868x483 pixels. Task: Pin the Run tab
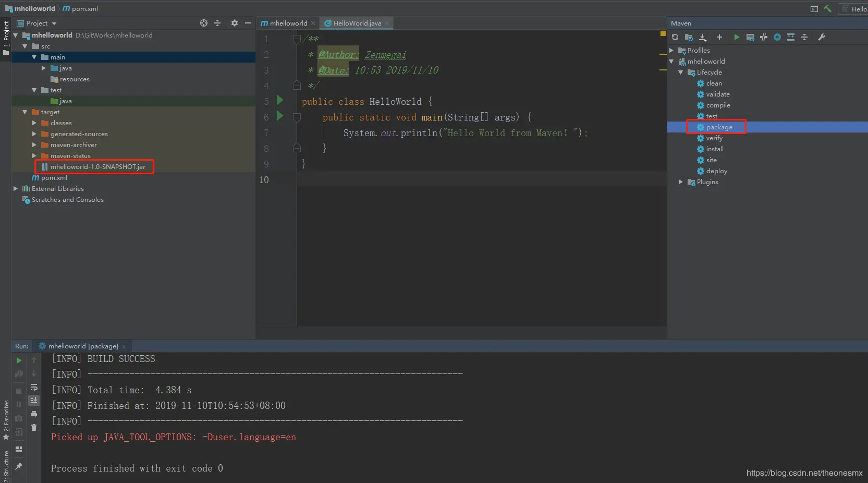[19, 466]
